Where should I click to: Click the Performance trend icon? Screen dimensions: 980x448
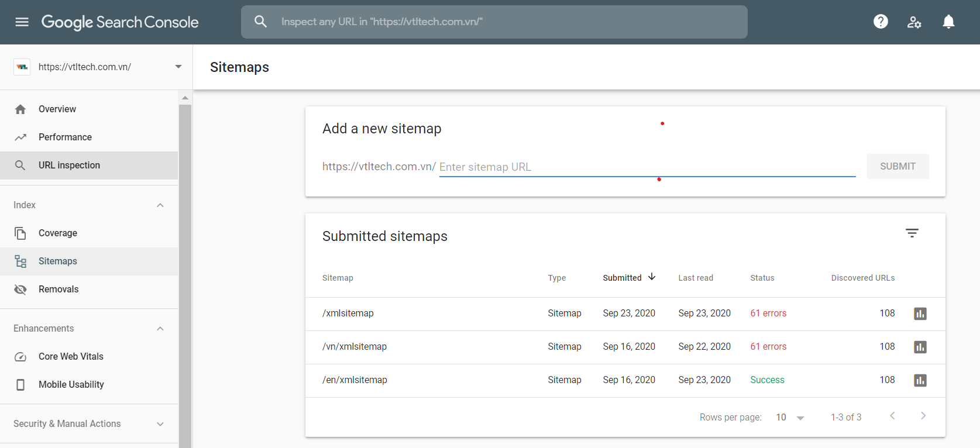[20, 137]
